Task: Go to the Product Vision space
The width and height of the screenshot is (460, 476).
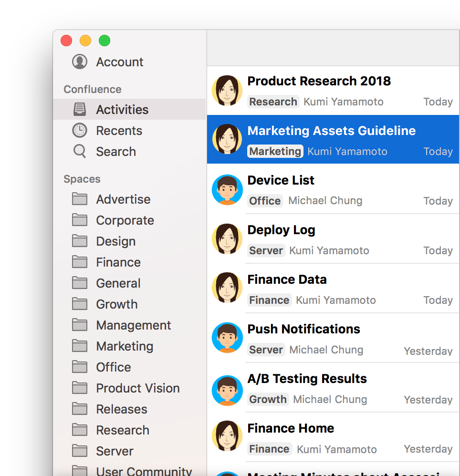Action: (x=137, y=388)
